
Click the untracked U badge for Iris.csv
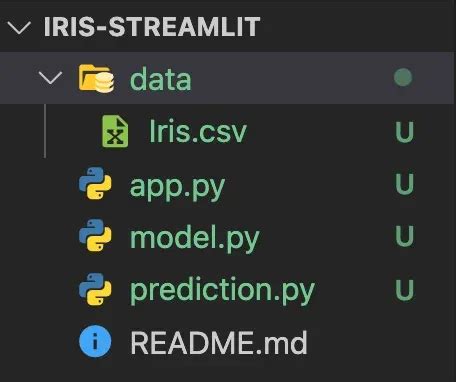[x=405, y=132]
